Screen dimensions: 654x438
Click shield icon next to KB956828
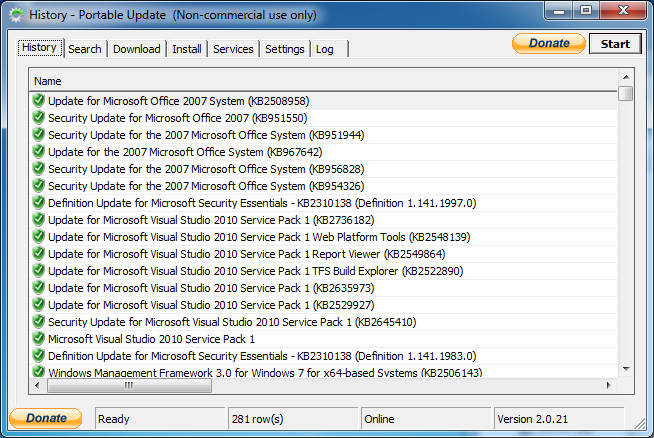(x=38, y=169)
